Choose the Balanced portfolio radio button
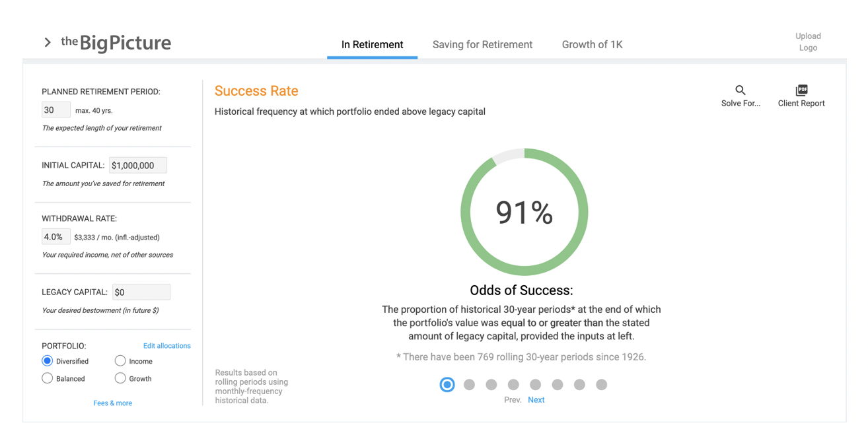This screenshot has height=433, width=868. (48, 378)
